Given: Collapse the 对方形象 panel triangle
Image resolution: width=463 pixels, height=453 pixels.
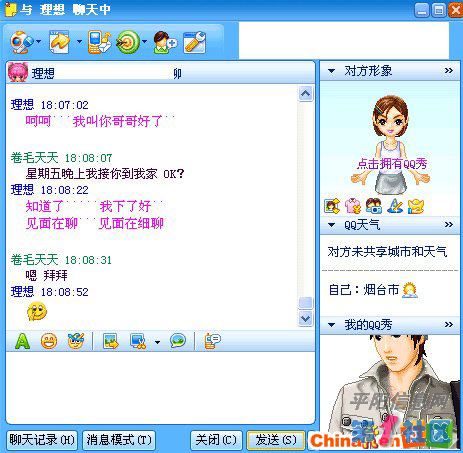Looking at the screenshot, I should [331, 71].
